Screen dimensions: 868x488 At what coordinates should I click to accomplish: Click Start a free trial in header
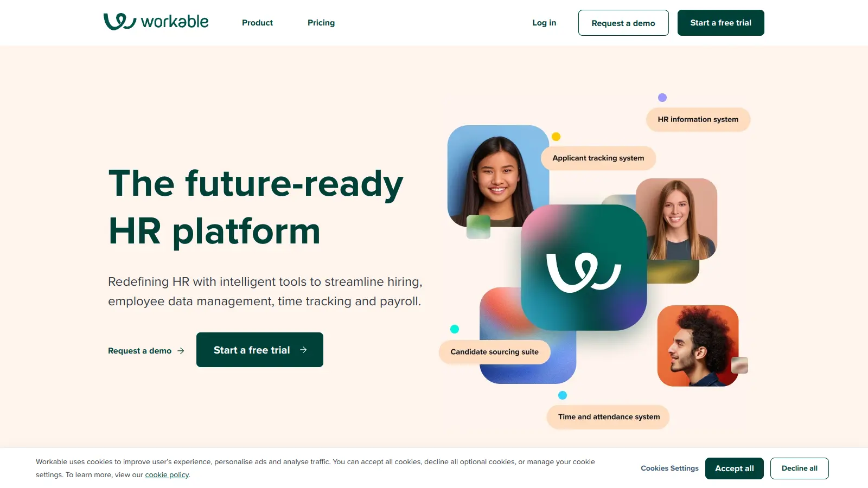(721, 23)
